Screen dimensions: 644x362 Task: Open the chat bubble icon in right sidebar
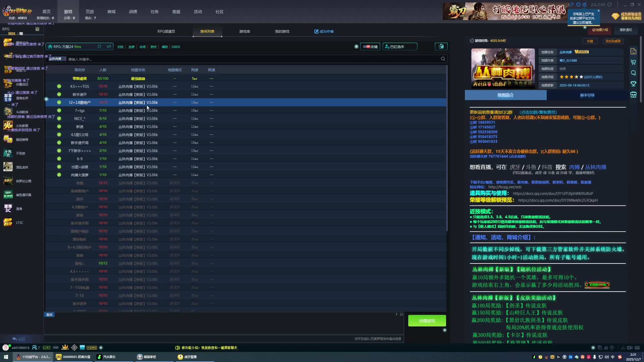tap(633, 73)
